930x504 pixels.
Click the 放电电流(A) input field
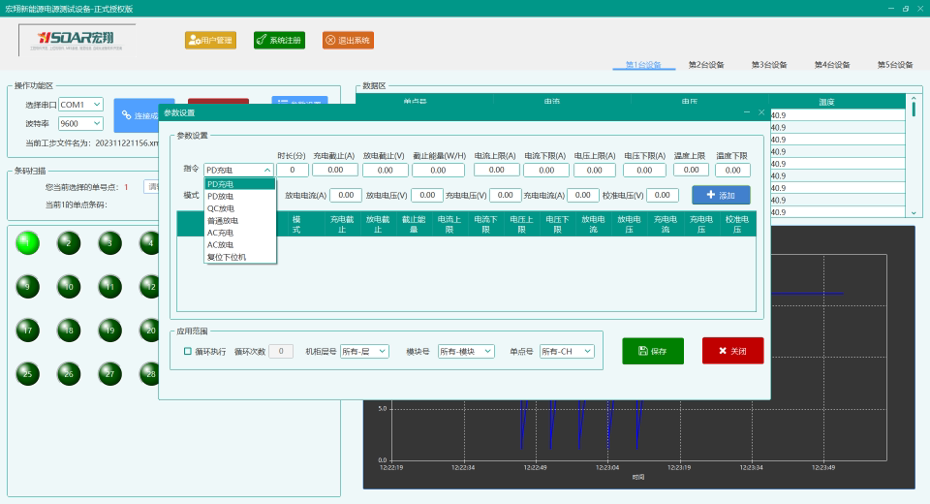coord(346,195)
